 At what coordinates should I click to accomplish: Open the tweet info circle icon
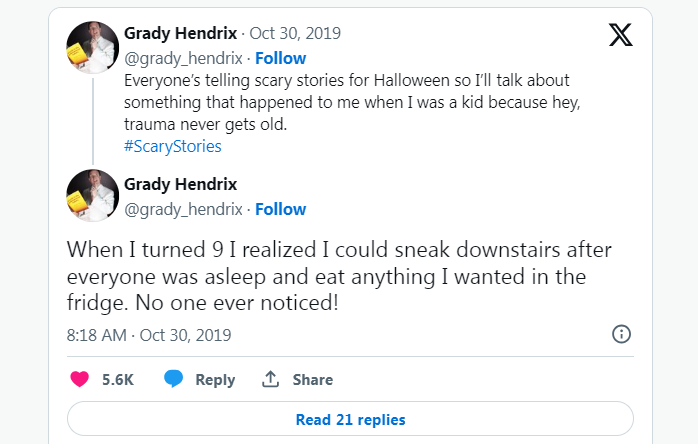620,334
